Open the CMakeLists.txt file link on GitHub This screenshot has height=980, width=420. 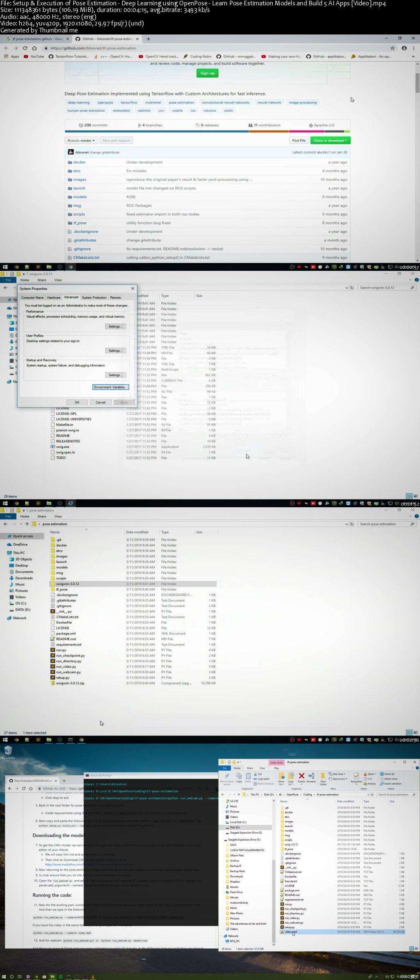coord(86,258)
